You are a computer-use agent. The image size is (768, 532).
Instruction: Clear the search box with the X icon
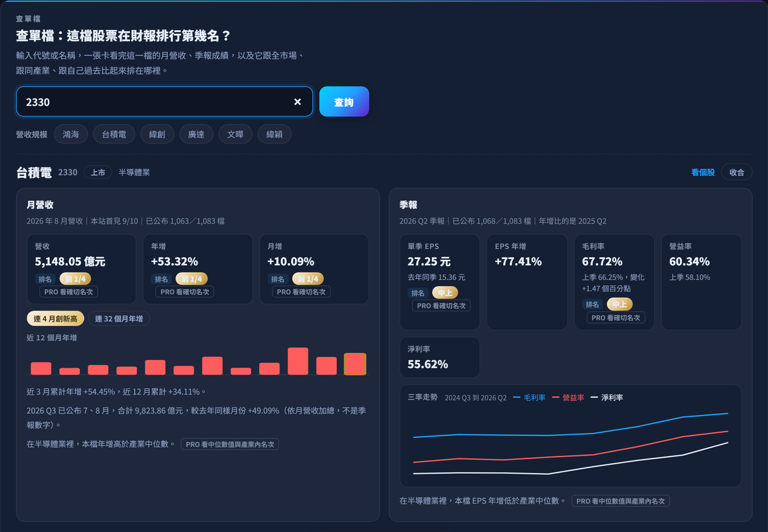click(297, 102)
